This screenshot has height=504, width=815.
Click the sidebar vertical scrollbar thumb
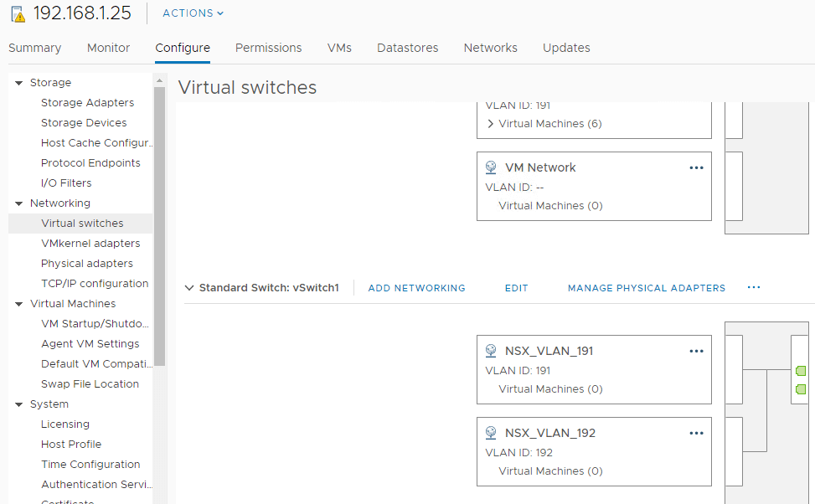point(160,226)
